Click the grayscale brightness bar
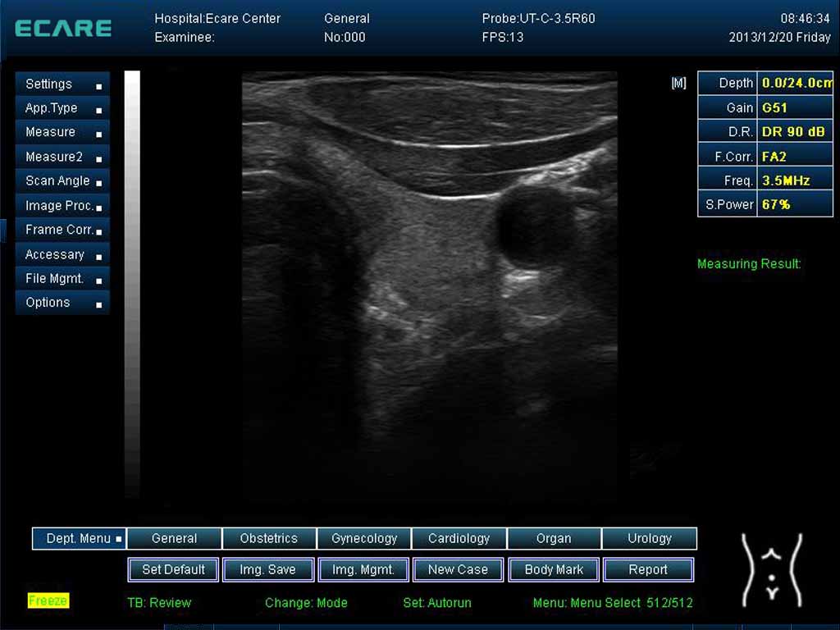Image resolution: width=840 pixels, height=630 pixels. click(x=132, y=284)
